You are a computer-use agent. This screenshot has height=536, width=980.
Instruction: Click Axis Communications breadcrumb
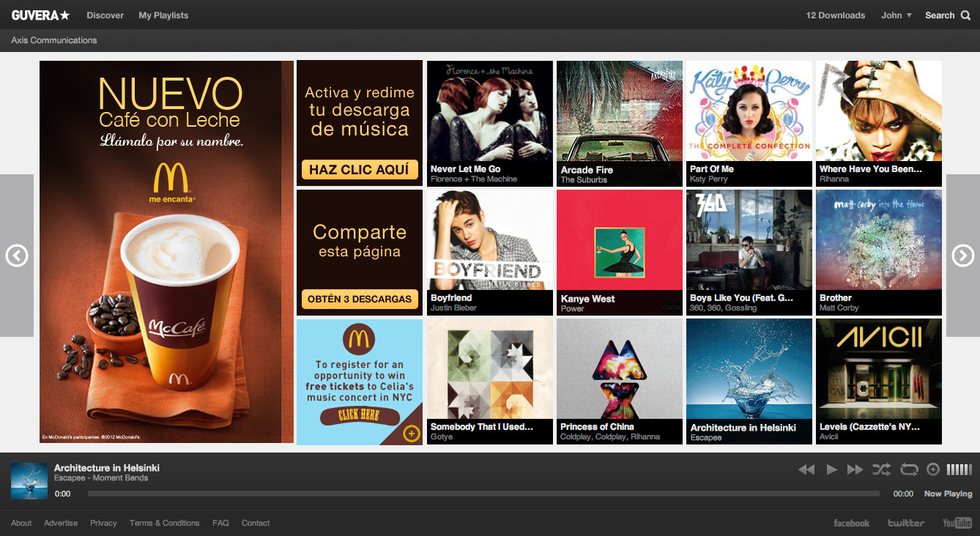(x=54, y=40)
